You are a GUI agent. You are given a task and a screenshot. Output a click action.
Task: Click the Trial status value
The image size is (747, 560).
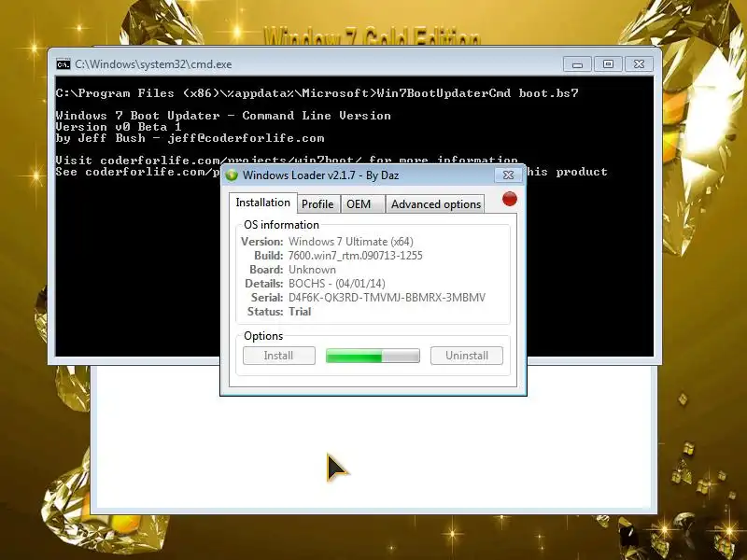pyautogui.click(x=300, y=312)
